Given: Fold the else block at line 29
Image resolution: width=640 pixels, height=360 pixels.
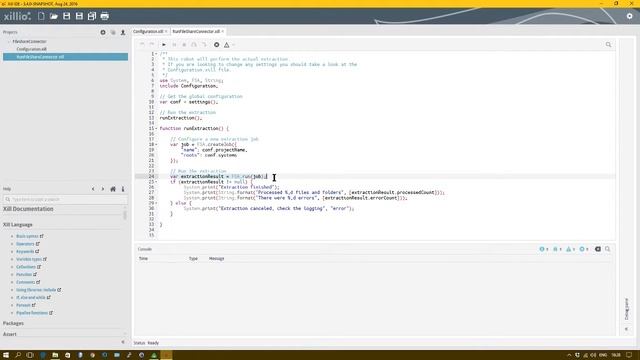Looking at the screenshot, I should (156, 203).
